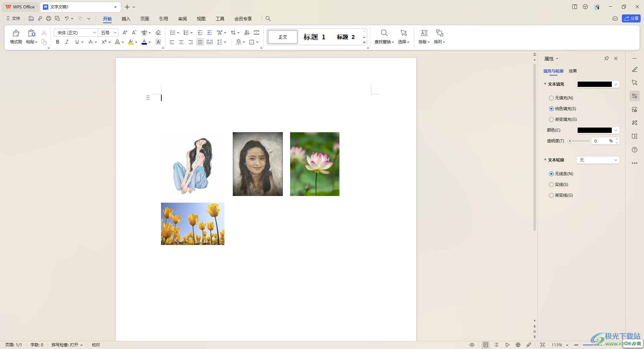This screenshot has height=349, width=644.
Task: Click the 分享 share button
Action: pos(631,18)
